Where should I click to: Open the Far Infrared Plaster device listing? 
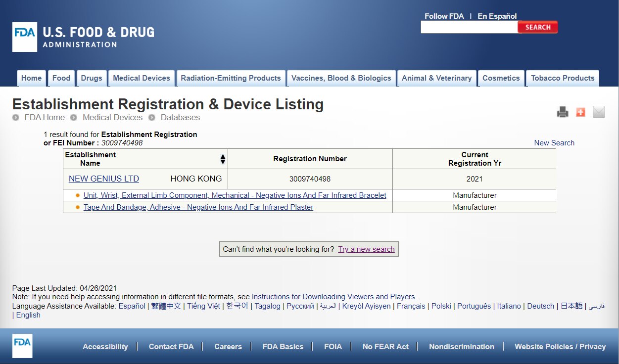[x=198, y=207]
